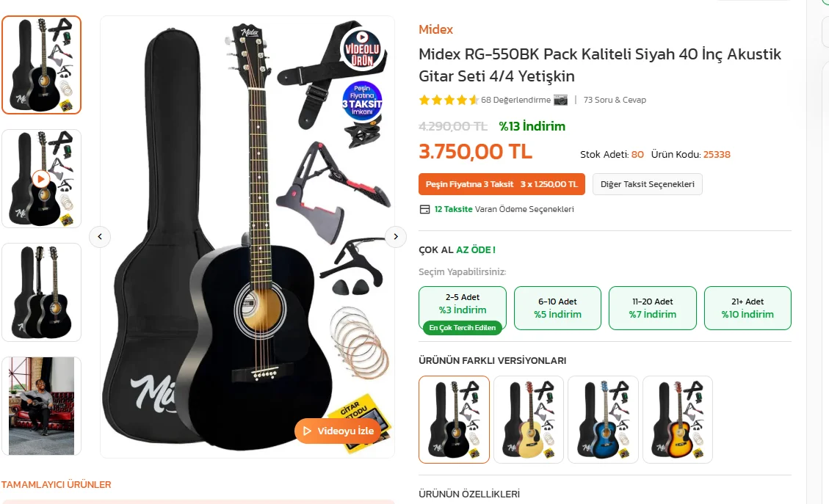Screen dimensions: 829x504
Task: Select the blue guitar version
Action: click(x=602, y=420)
